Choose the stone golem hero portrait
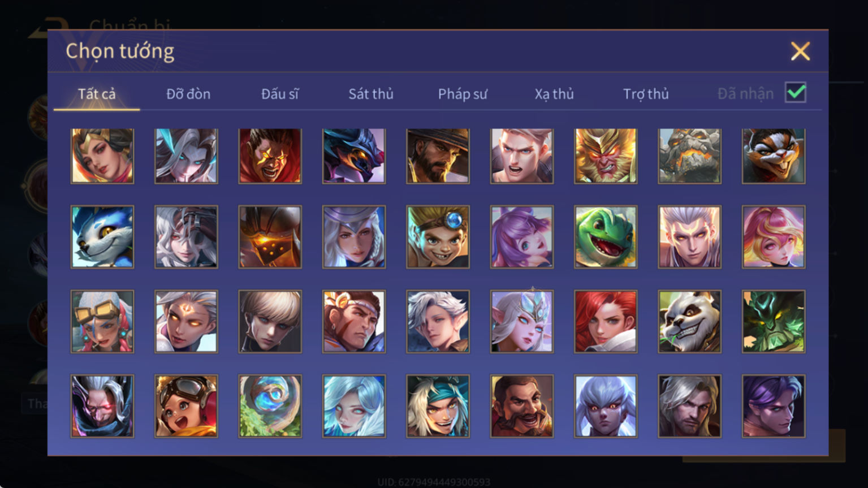 pyautogui.click(x=689, y=156)
